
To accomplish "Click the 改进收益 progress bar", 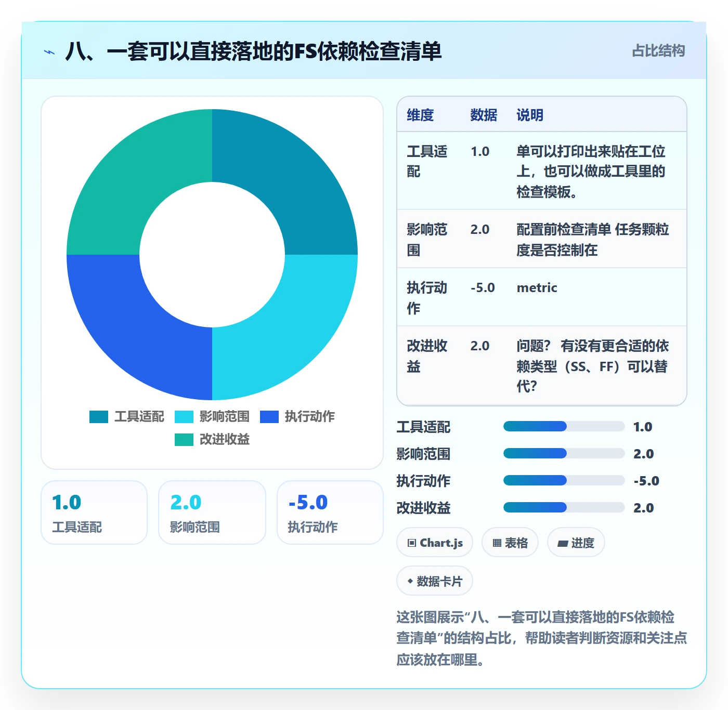I will coord(564,508).
